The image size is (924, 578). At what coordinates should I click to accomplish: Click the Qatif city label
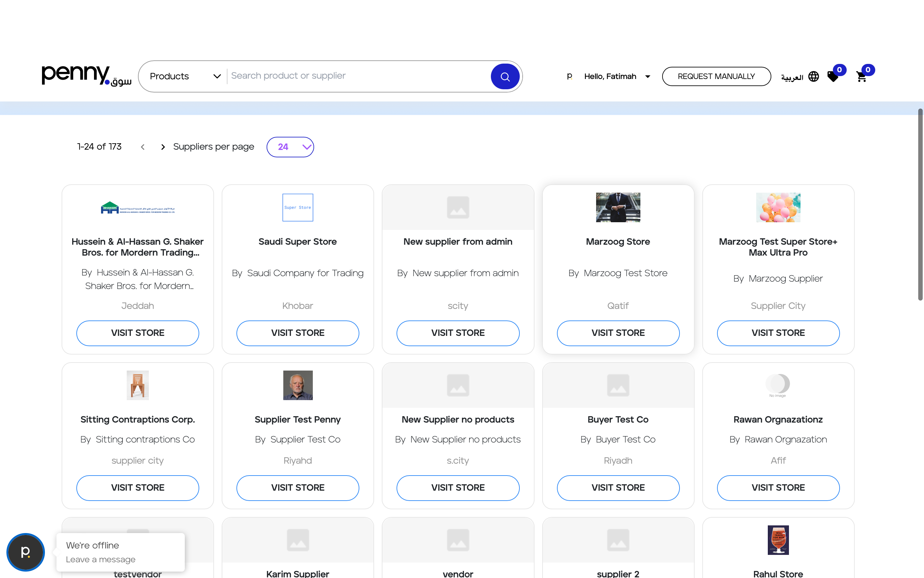click(618, 306)
